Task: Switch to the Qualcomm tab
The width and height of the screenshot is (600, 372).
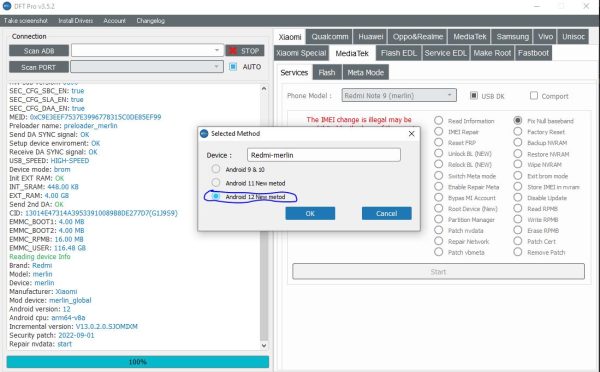Action: pos(329,37)
